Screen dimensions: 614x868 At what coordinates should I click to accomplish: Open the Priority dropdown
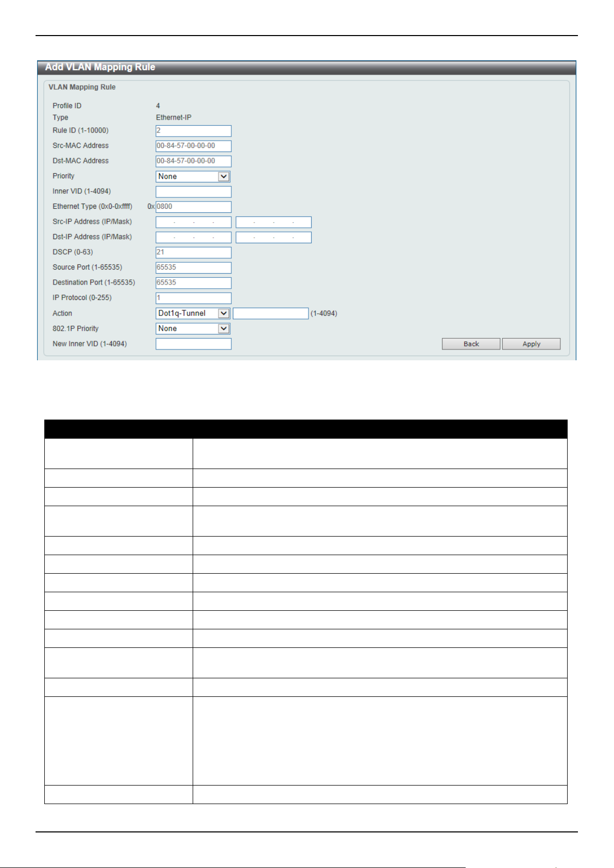(193, 176)
